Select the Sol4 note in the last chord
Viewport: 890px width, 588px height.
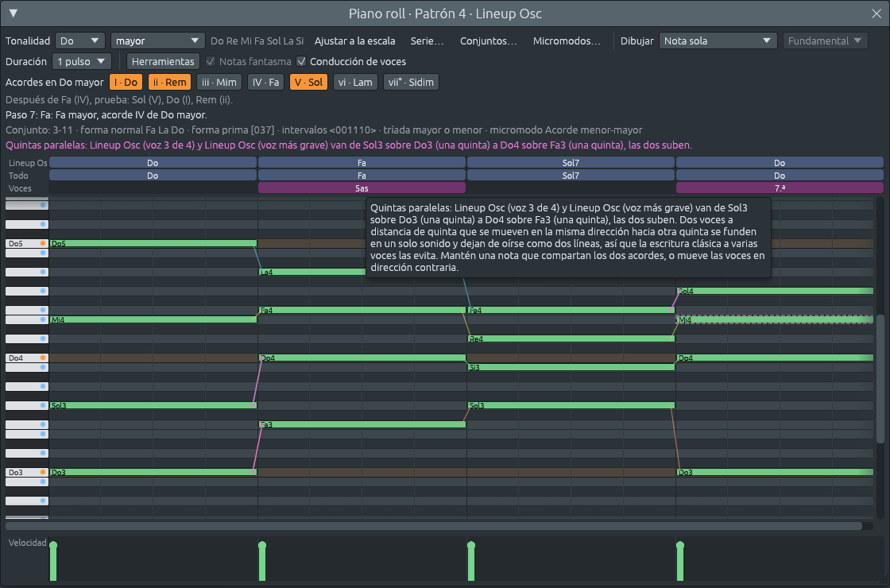[775, 291]
